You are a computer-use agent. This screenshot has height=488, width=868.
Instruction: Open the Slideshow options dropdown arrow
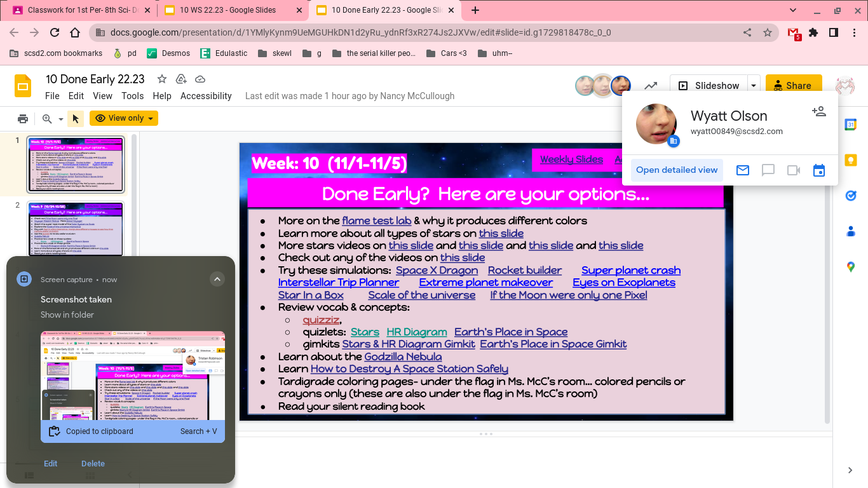point(753,86)
